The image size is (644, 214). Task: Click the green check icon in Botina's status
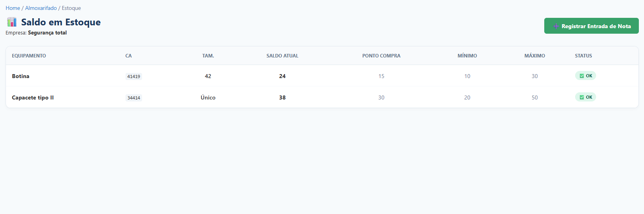pyautogui.click(x=581, y=76)
